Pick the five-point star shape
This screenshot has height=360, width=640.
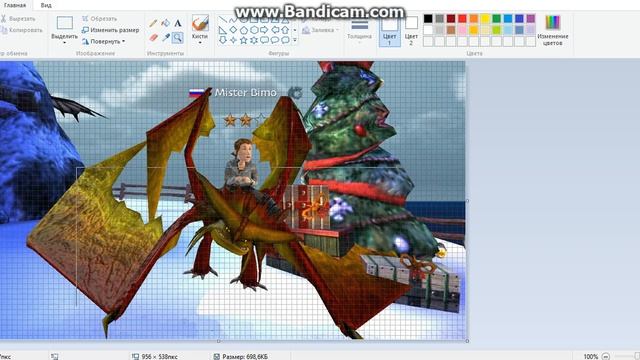pyautogui.click(x=244, y=40)
